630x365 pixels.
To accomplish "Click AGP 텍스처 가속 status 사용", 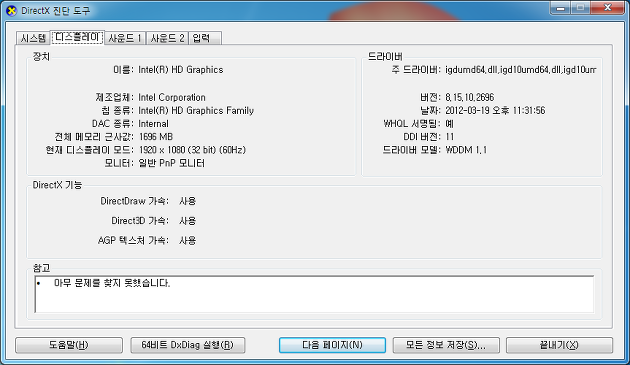I will click(188, 240).
